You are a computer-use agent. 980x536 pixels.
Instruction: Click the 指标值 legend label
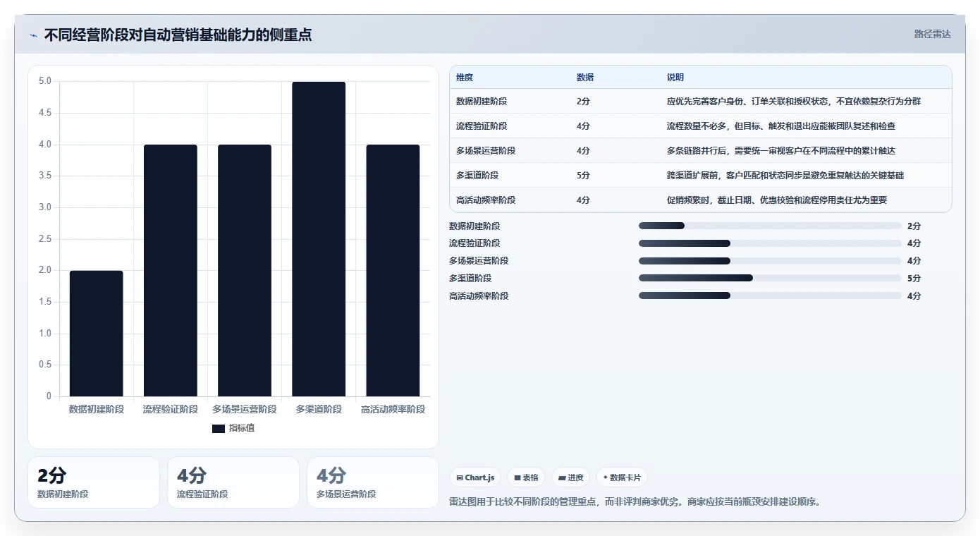coord(242,428)
